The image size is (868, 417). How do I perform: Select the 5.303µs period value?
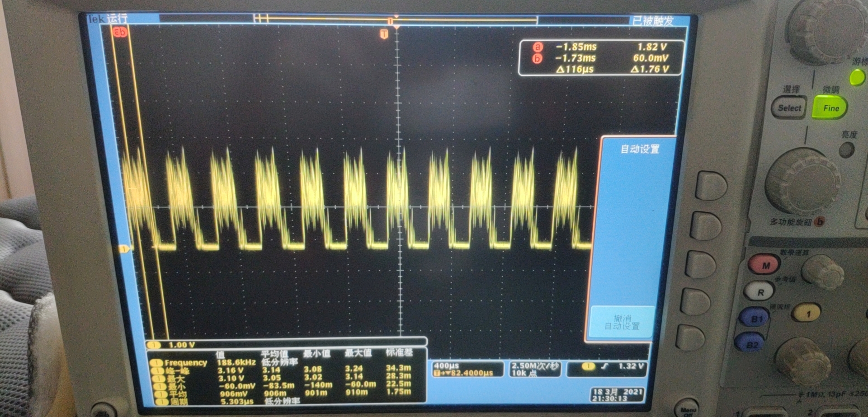pyautogui.click(x=237, y=401)
